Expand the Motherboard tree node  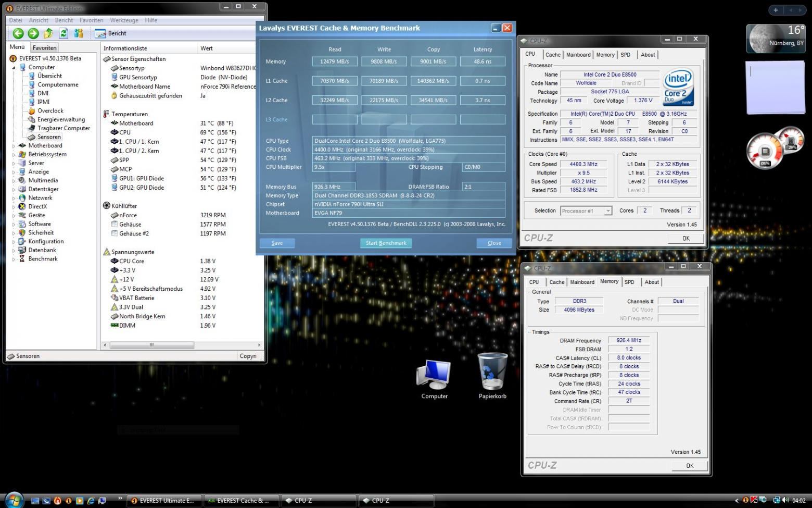click(x=14, y=146)
